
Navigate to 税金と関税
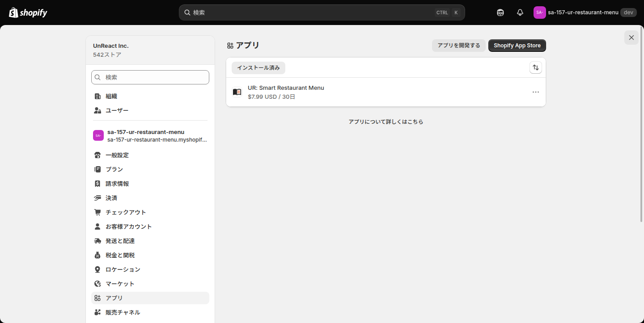[x=150, y=255]
